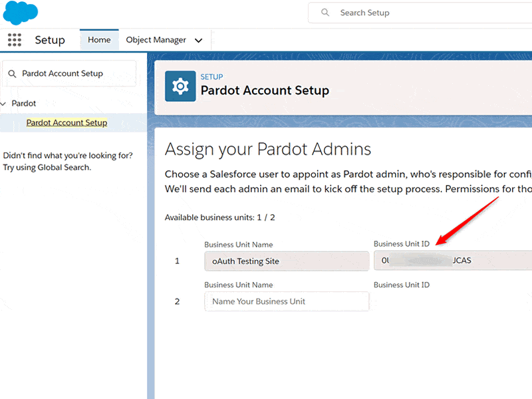The image size is (532, 399).
Task: Click the Pardot Account Setup quick find box
Action: (69, 74)
